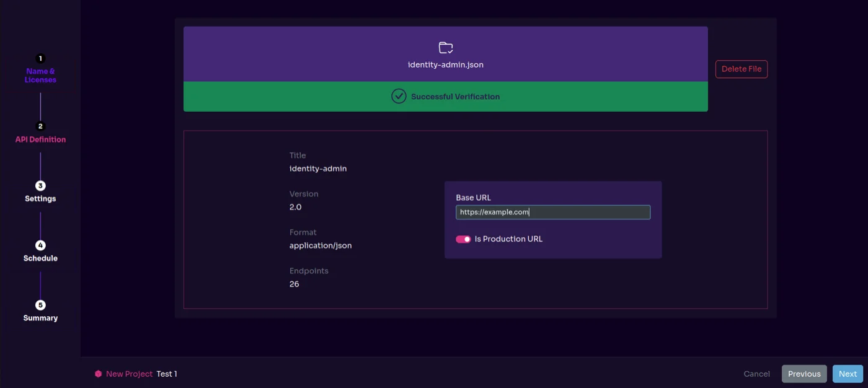Click the step 2 circle above API Definition
Screen dimensions: 868x388
coord(40,126)
